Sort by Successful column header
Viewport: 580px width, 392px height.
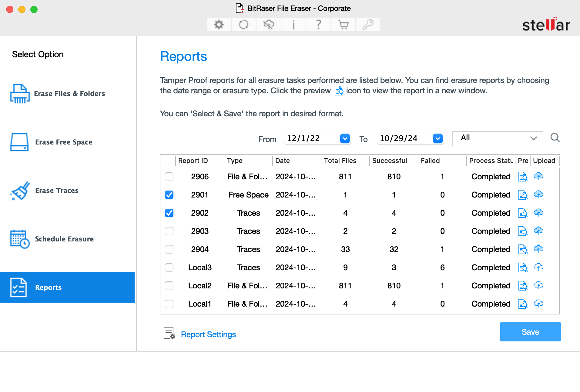(x=394, y=161)
